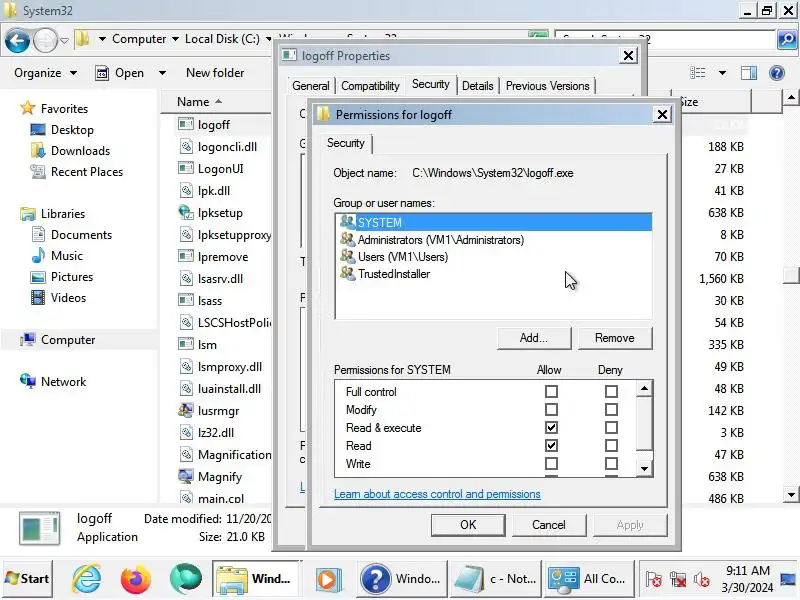This screenshot has height=600, width=800.
Task: Click New folder in Explorer toolbar
Action: coord(215,73)
